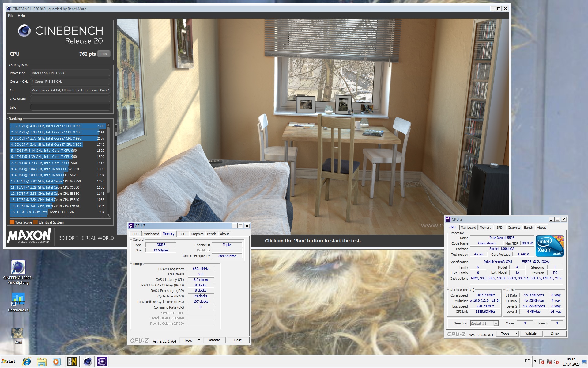This screenshot has height=368, width=588.
Task: Expand Tools dropdown arrow in CPU-Z Memory window
Action: (199, 340)
